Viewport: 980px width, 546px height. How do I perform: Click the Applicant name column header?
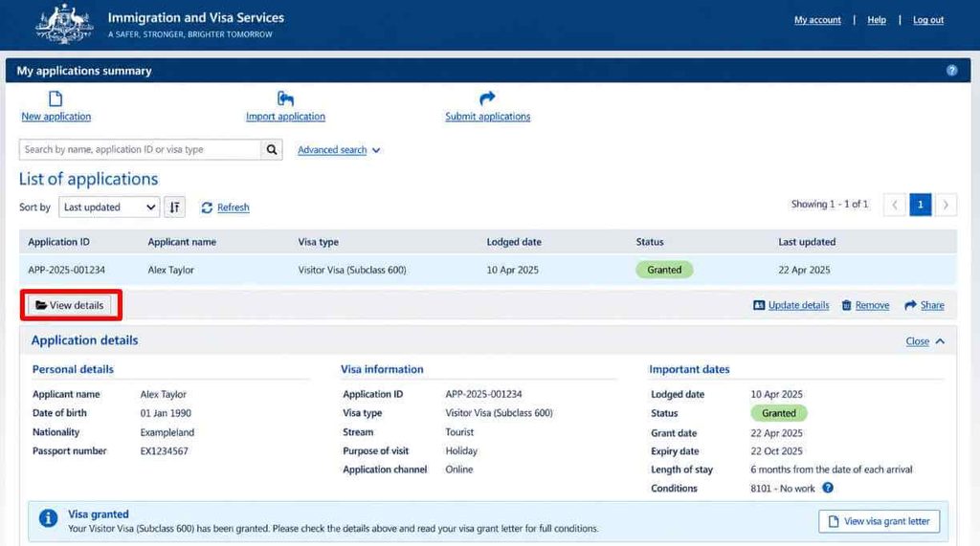coord(182,242)
